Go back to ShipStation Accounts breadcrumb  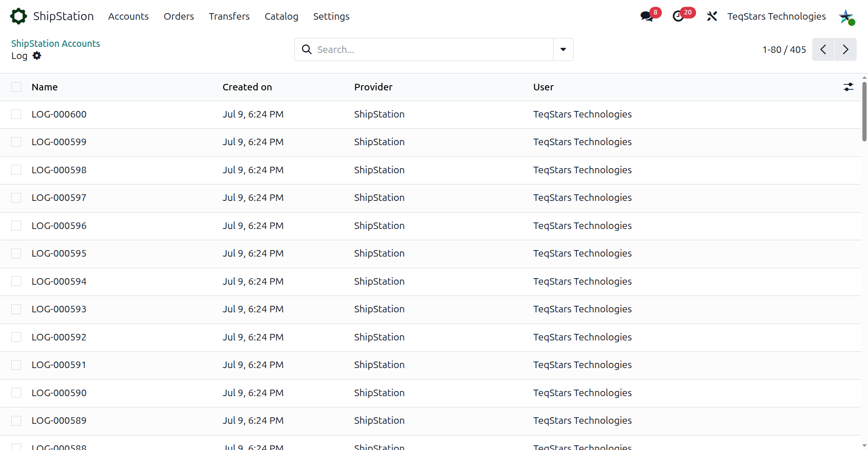(56, 44)
